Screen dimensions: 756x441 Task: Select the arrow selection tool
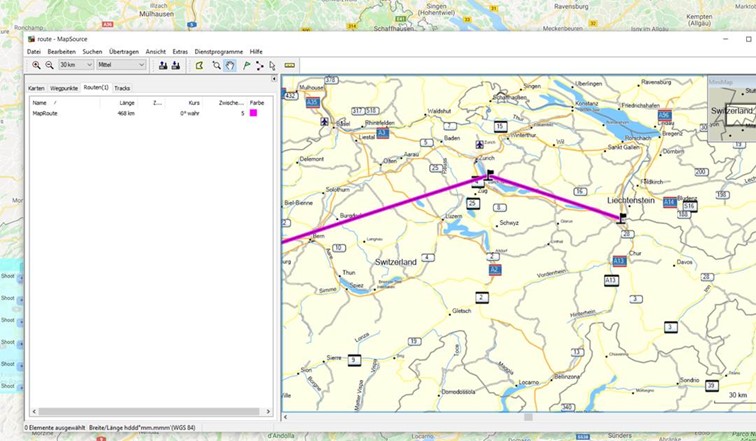tap(272, 65)
